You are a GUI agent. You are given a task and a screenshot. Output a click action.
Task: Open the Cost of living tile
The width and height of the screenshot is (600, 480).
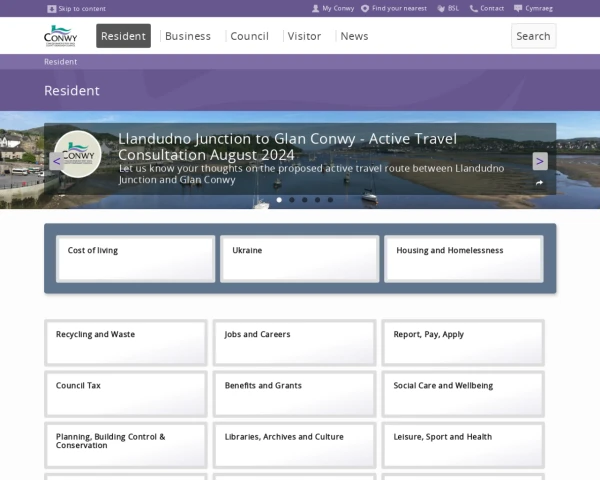[135, 259]
